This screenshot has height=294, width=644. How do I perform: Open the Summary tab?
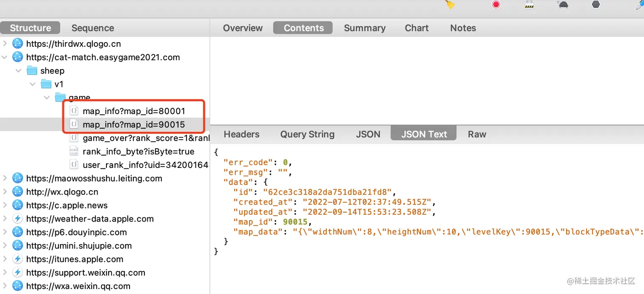coord(365,28)
